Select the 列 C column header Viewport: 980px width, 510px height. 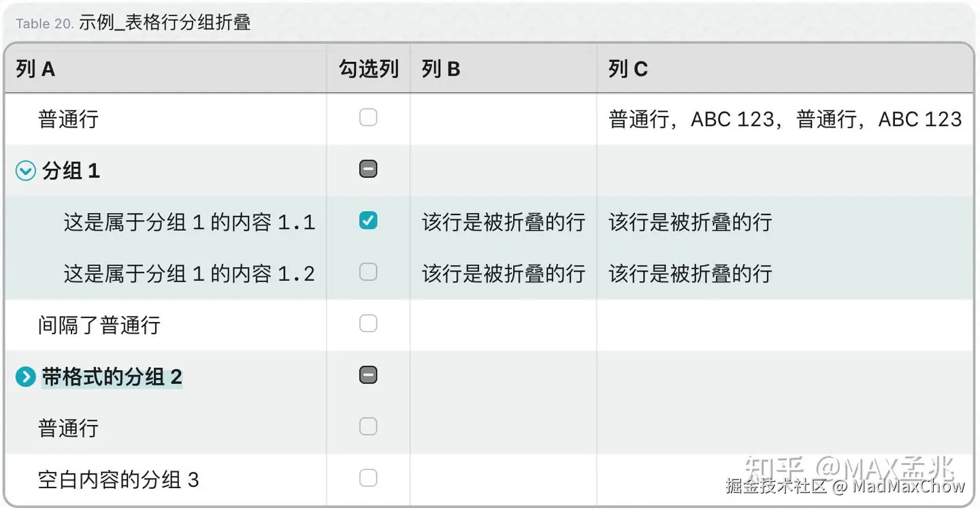(627, 69)
